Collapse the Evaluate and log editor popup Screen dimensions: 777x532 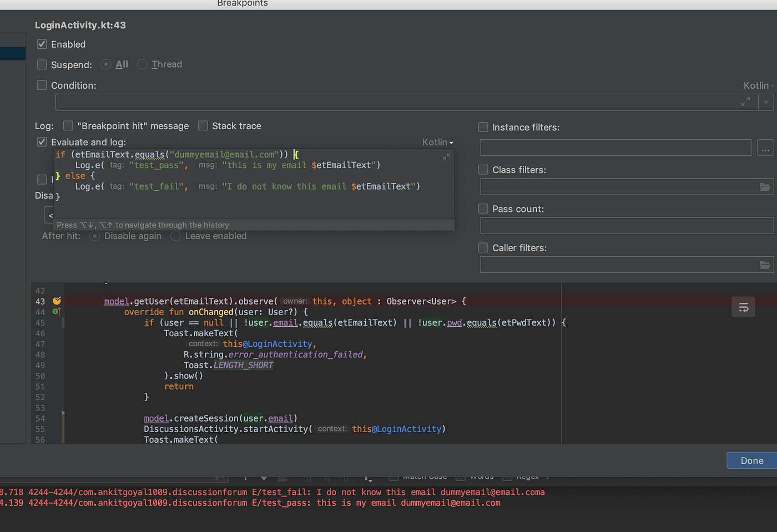click(446, 157)
